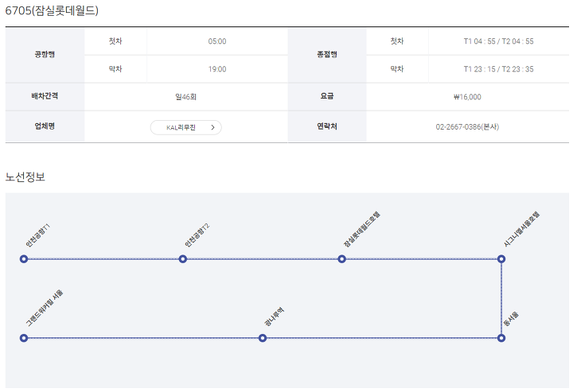Click the T1 23:15 / T2 23:35 last bus time

(x=498, y=69)
